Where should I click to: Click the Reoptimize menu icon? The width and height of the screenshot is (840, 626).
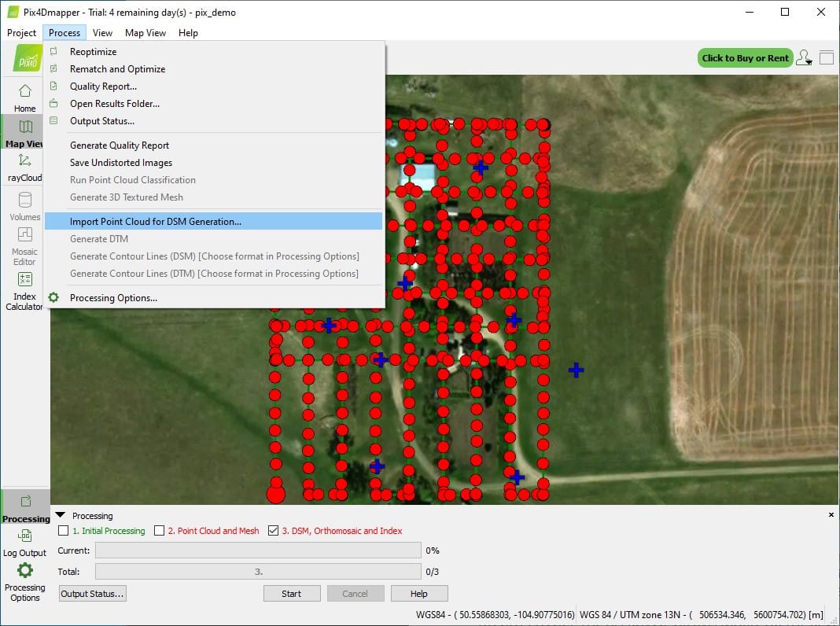click(53, 51)
